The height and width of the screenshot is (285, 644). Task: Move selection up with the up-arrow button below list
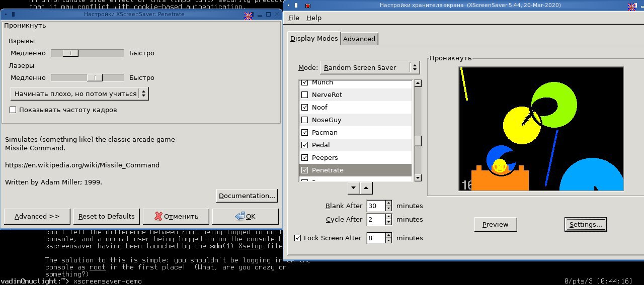click(x=367, y=188)
